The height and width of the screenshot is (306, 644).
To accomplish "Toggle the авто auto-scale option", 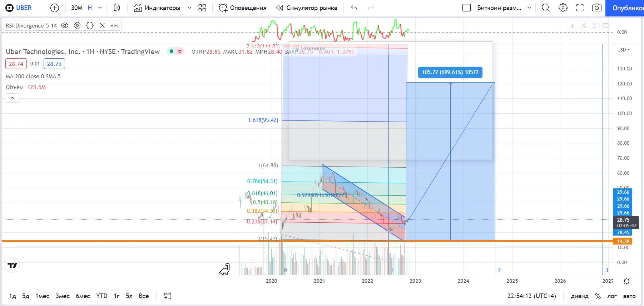I will pos(629,296).
